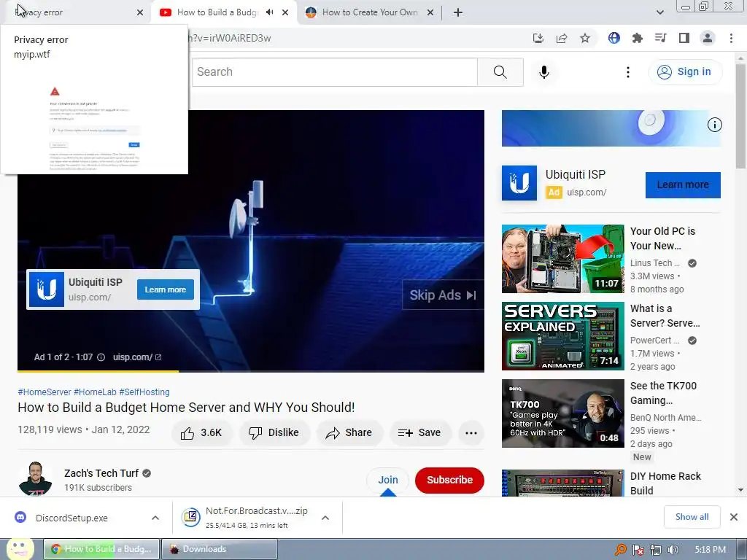This screenshot has height=560, width=747.
Task: Click the security flag tray icon
Action: (x=638, y=550)
